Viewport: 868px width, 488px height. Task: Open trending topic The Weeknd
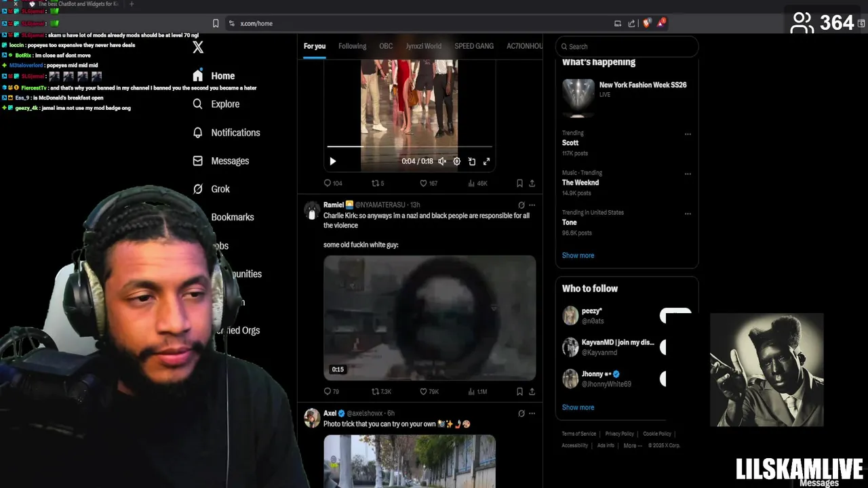tap(580, 182)
